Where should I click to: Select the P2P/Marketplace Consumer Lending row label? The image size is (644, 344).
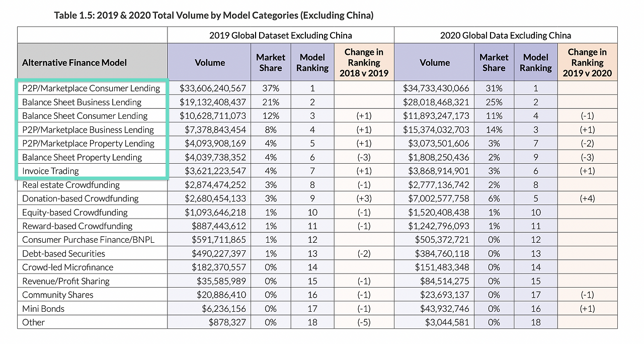(x=91, y=88)
